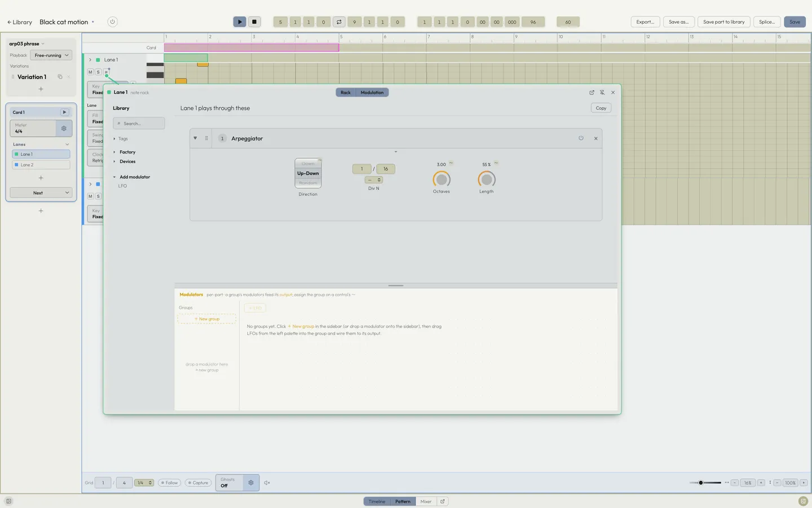Select Down in the Direction selector
This screenshot has height=508, width=812.
[x=308, y=164]
